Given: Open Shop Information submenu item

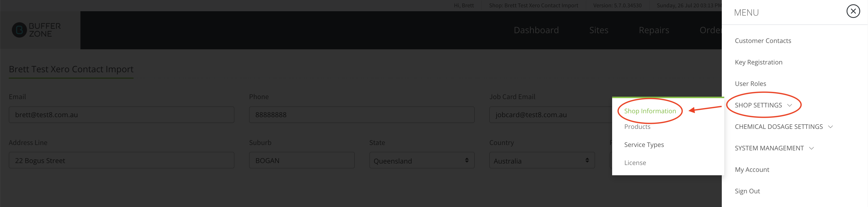Looking at the screenshot, I should 650,111.
